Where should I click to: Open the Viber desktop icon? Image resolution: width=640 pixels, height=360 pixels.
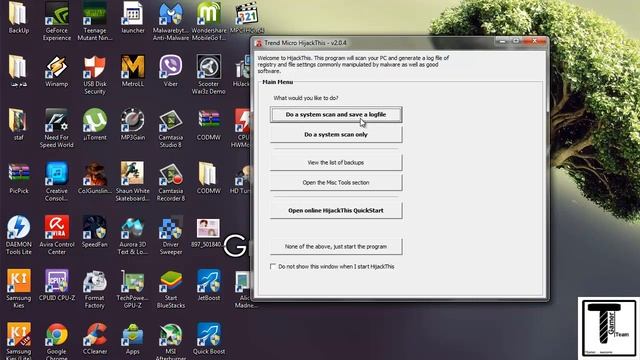171,71
